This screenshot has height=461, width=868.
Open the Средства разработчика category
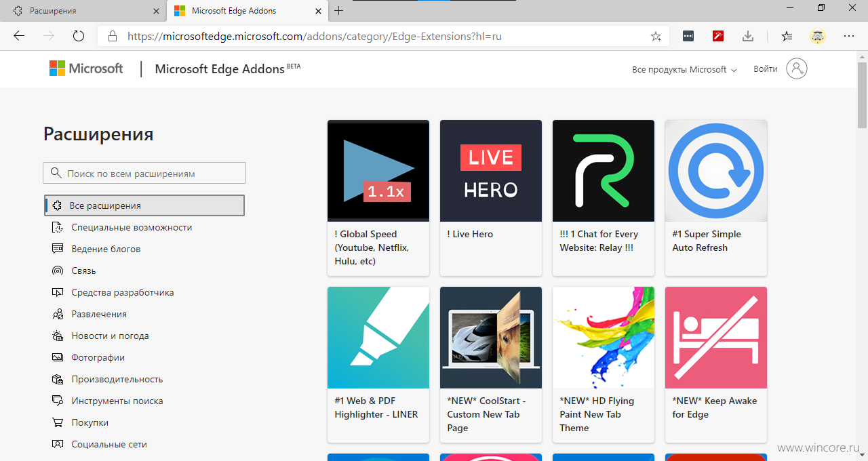pyautogui.click(x=123, y=292)
